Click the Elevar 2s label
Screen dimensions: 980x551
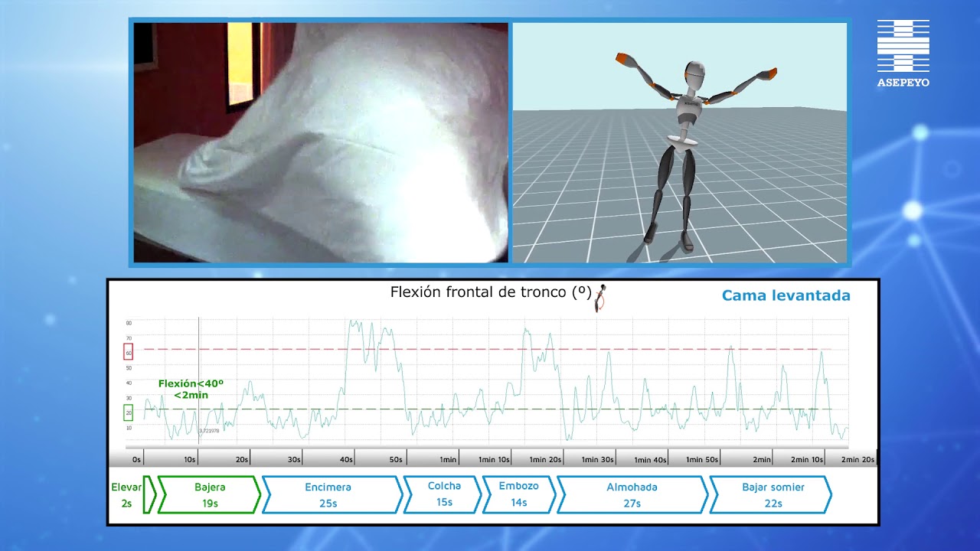coord(126,494)
